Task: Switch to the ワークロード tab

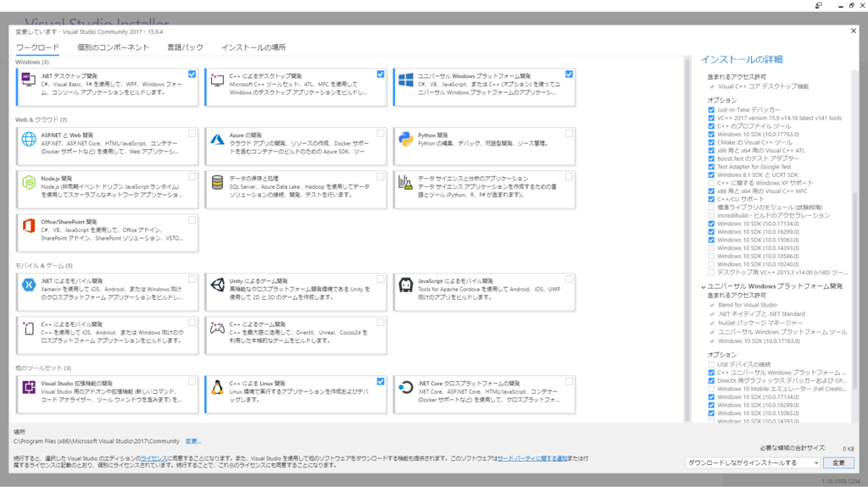Action: point(37,47)
